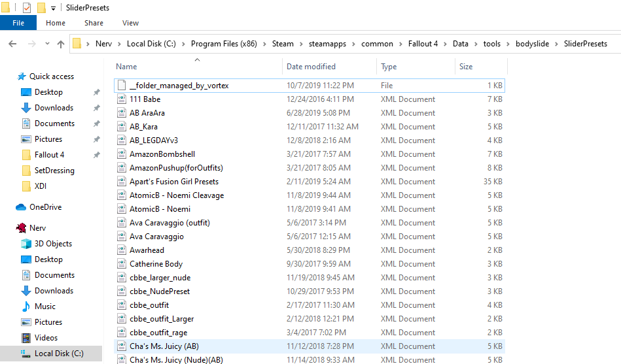This screenshot has height=364, width=621.
Task: Select the AmazonBombshell XML file icon
Action: (x=122, y=154)
